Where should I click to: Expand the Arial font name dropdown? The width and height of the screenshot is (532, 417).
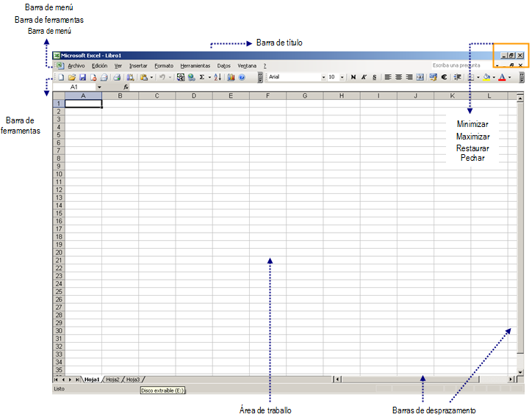coord(323,76)
